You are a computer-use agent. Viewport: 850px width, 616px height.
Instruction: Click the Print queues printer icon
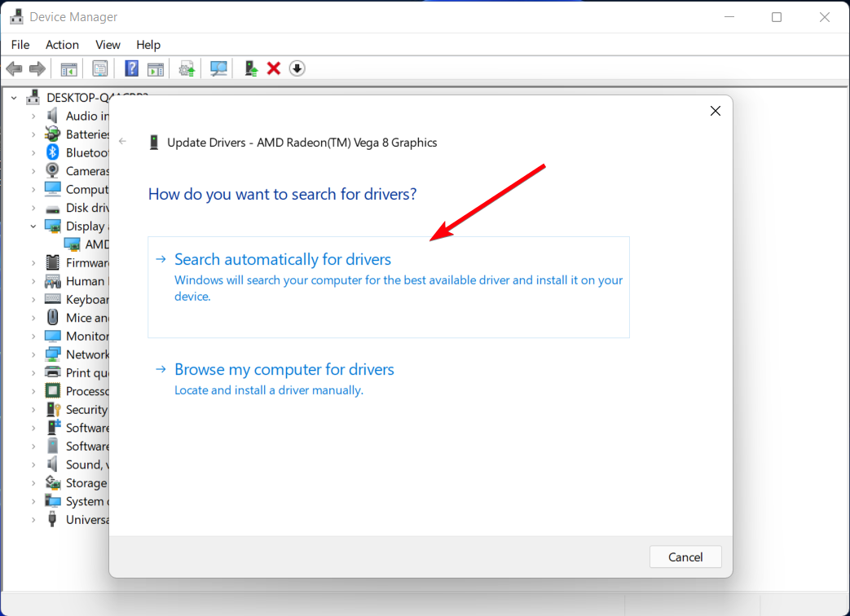pyautogui.click(x=53, y=372)
